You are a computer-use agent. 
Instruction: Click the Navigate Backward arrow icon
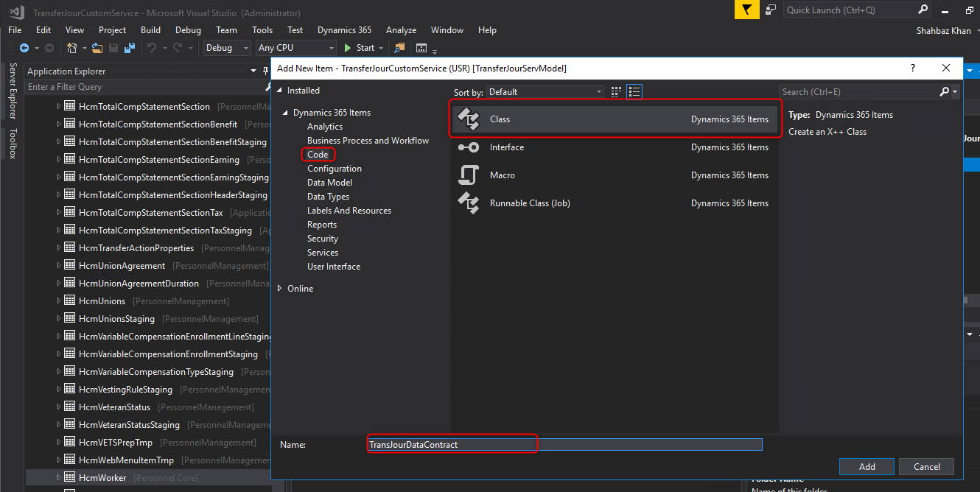click(x=24, y=48)
